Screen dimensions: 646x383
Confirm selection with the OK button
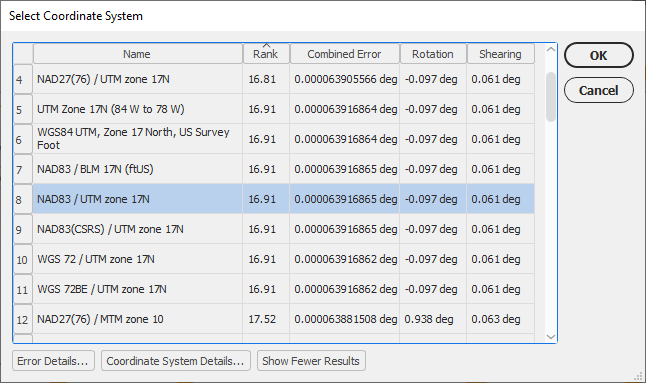598,55
